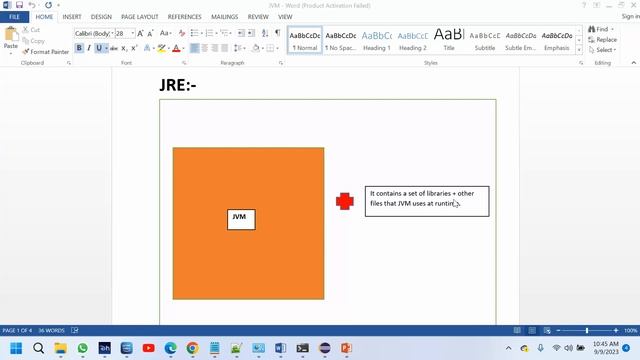This screenshot has width=640, height=360.
Task: Open the Change Case dropdown
Action: 165,33
